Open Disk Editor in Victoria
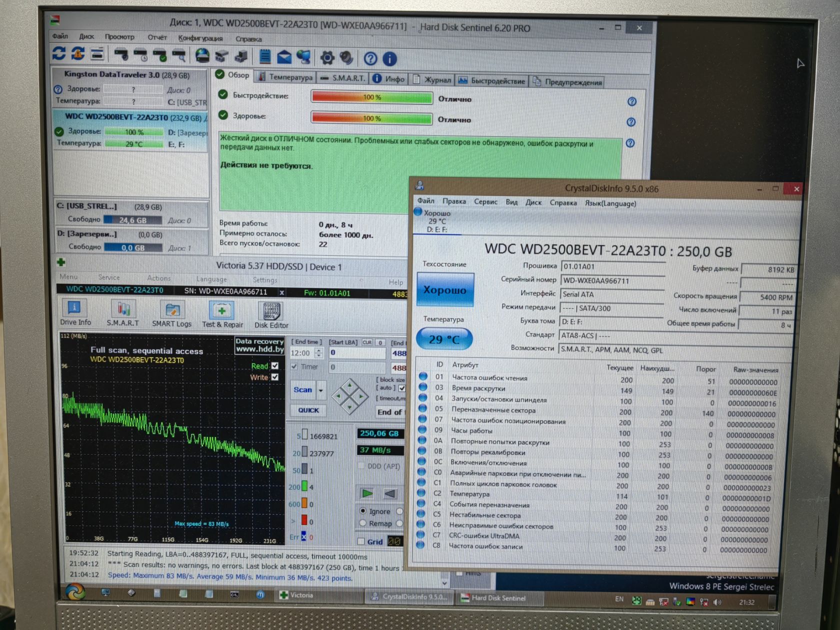This screenshot has height=630, width=840. coord(271,315)
